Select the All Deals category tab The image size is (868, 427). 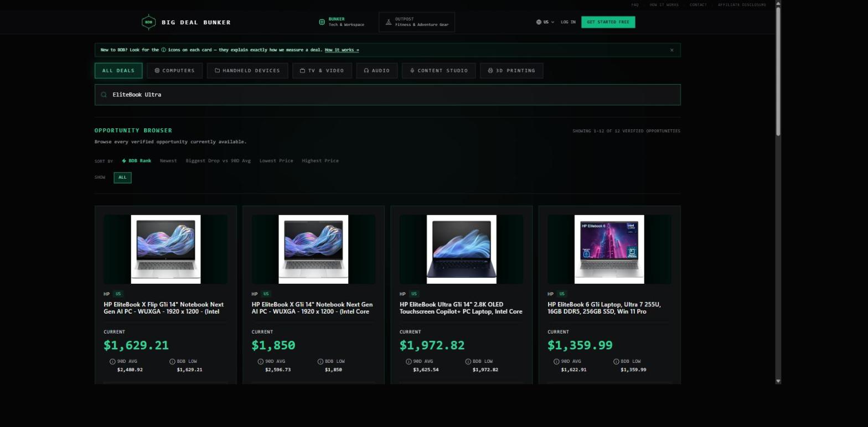click(118, 70)
